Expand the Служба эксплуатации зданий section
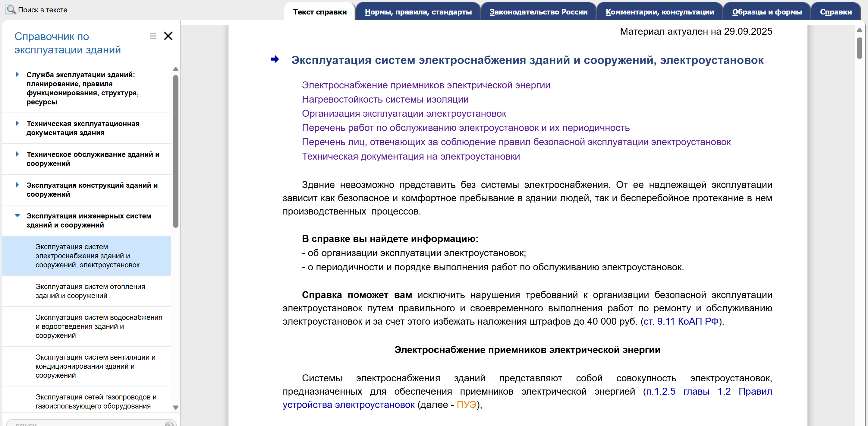 (17, 75)
